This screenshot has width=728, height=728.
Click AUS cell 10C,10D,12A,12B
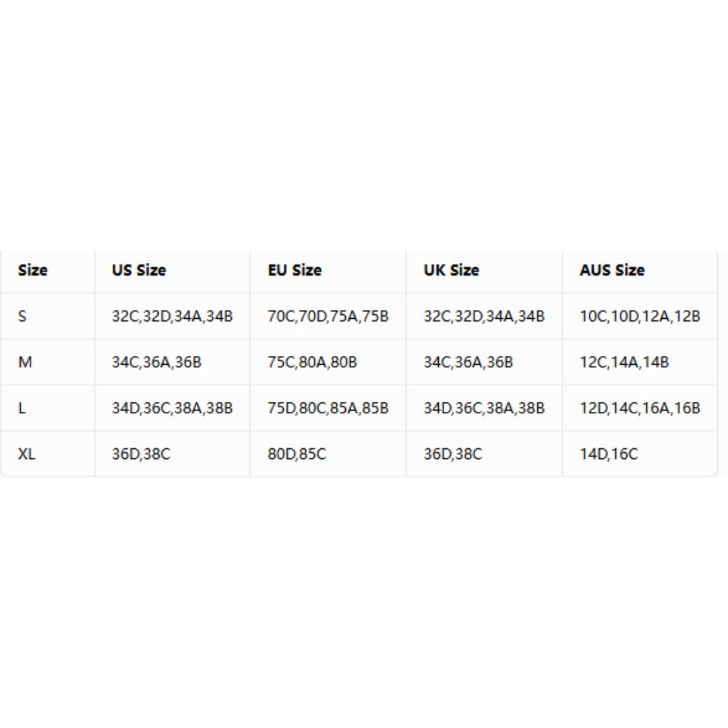pos(640,316)
